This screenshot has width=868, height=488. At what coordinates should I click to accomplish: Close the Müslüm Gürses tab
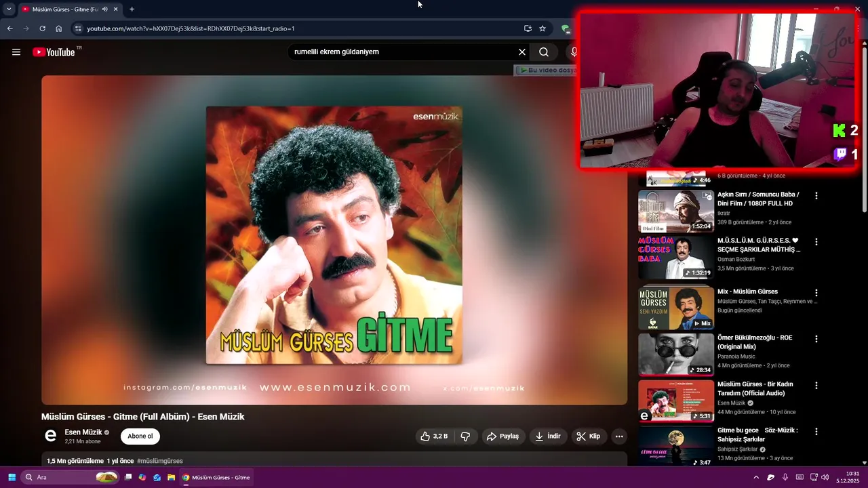coord(116,9)
